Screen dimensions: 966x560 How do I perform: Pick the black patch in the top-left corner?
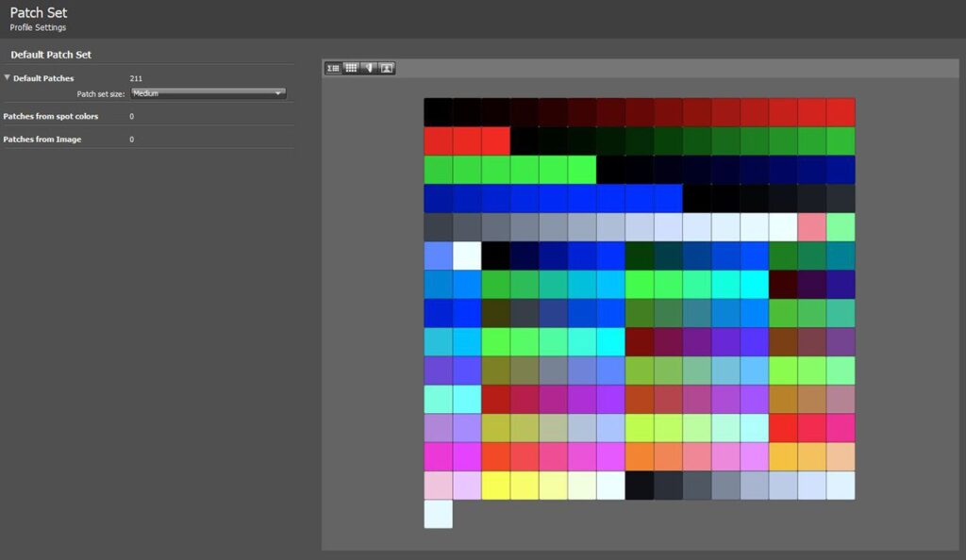[x=438, y=112]
